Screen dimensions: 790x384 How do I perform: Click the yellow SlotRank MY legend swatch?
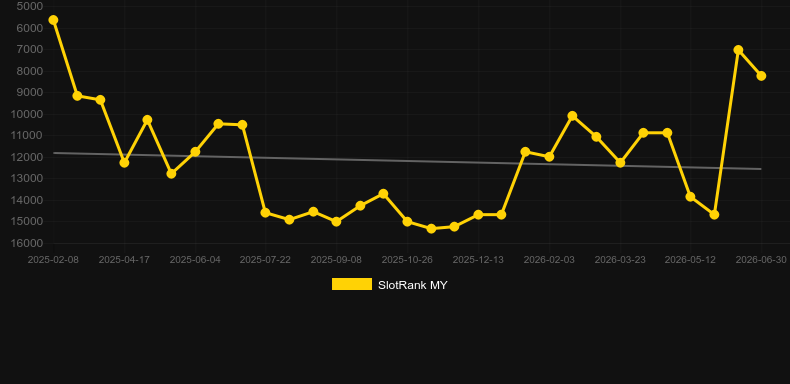[x=352, y=284]
